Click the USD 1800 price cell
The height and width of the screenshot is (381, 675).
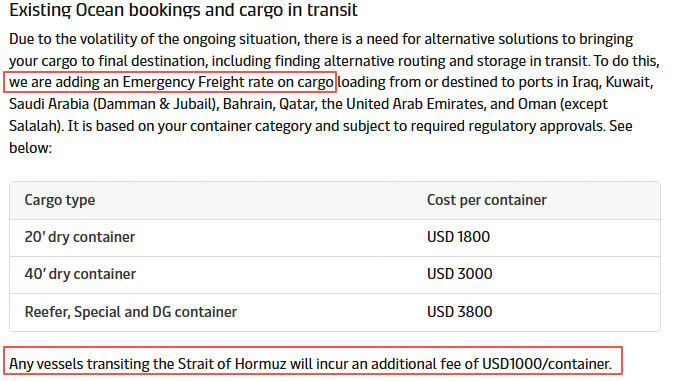(458, 237)
